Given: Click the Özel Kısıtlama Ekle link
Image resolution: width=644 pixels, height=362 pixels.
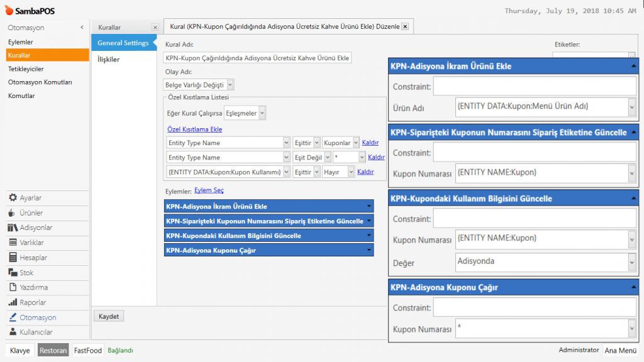Looking at the screenshot, I should coord(194,129).
